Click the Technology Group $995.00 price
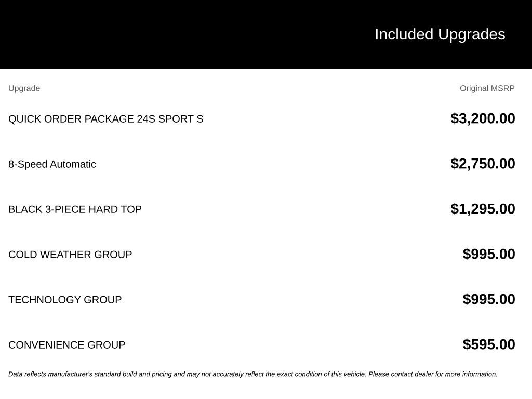This screenshot has height=399, width=532. tap(488, 299)
